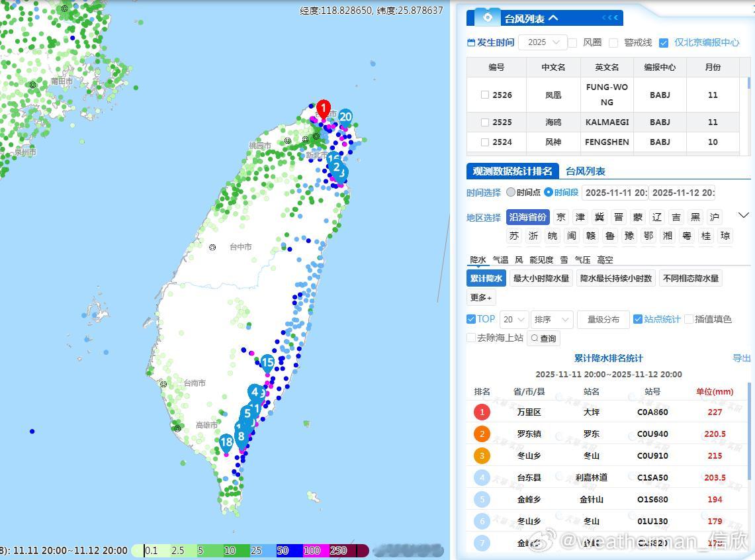The height and width of the screenshot is (560, 755).
Task: Select region 闽
Action: click(572, 236)
